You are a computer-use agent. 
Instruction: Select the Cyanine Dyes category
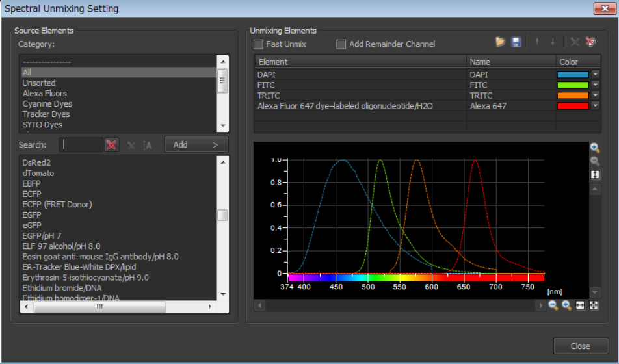pos(118,104)
